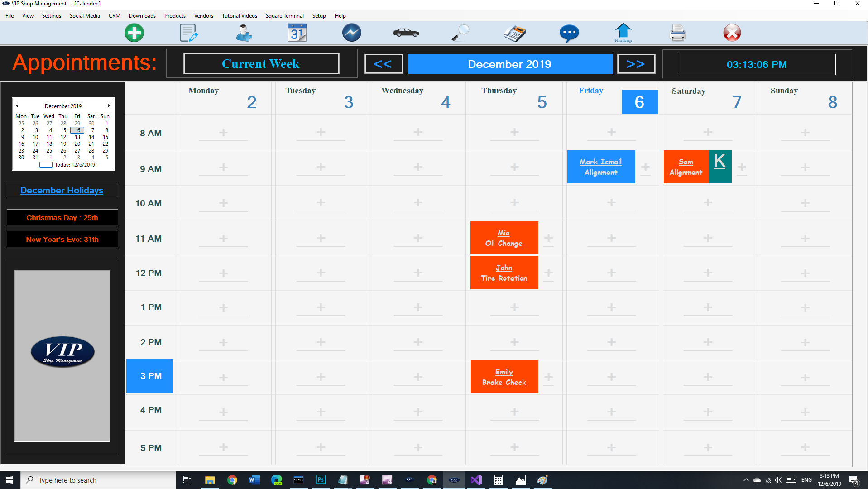Go to next week with >> button
This screenshot has width=868, height=489.
636,64
